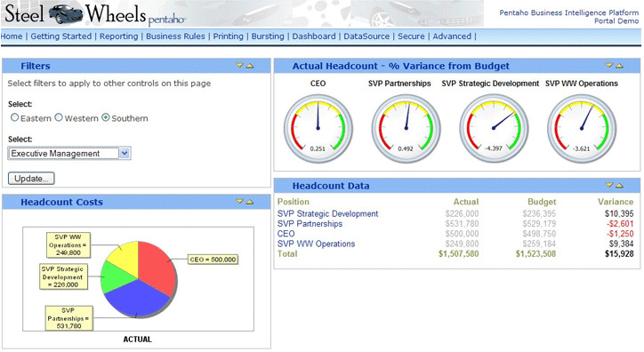Open the DataSource menu item

coord(366,36)
